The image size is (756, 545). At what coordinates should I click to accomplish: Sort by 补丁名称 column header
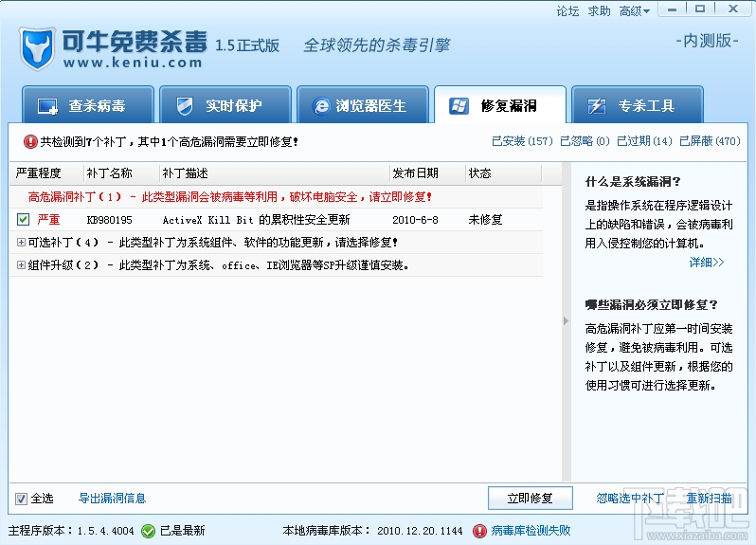click(121, 173)
